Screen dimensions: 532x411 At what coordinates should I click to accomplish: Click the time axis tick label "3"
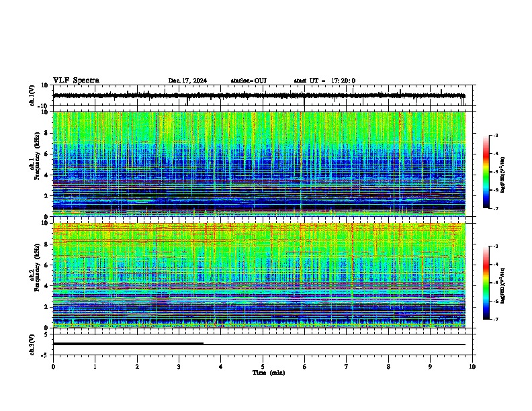(x=179, y=367)
